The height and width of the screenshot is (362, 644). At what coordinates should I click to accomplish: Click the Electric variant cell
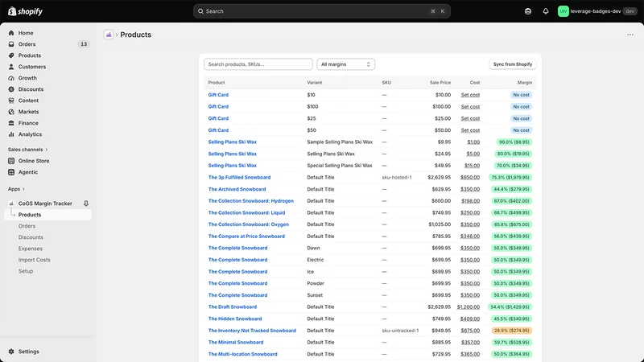[316, 260]
